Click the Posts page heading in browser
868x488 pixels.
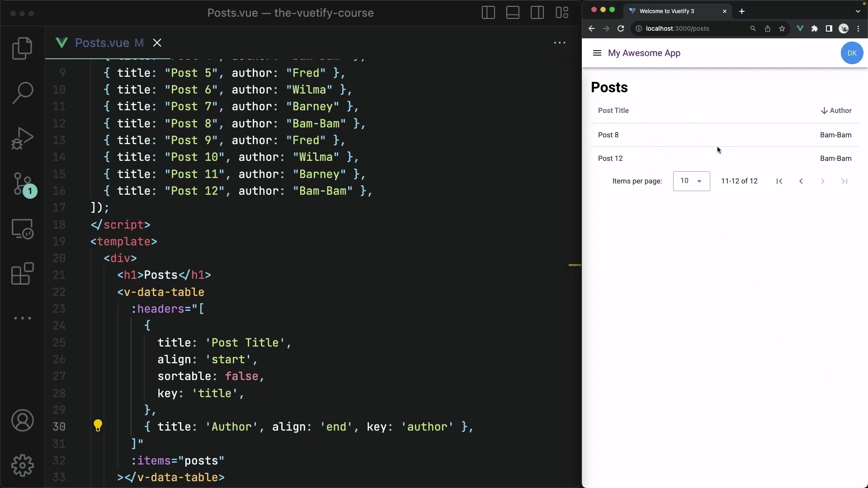[x=609, y=87]
